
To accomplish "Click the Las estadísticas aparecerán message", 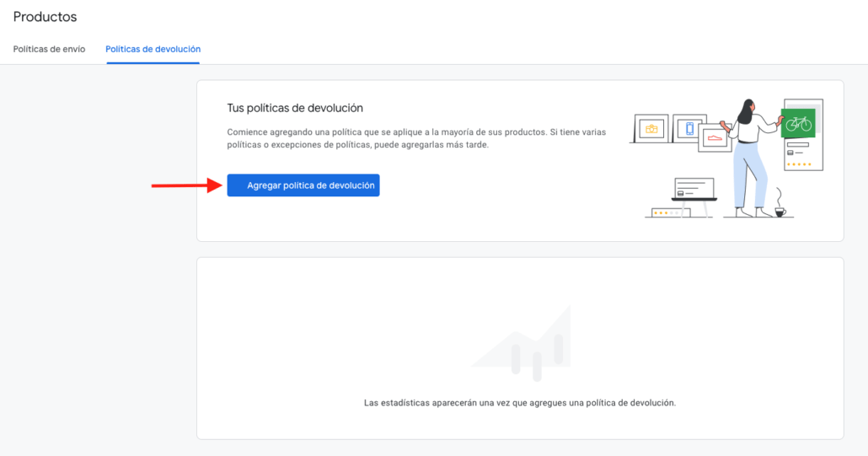I will click(520, 403).
